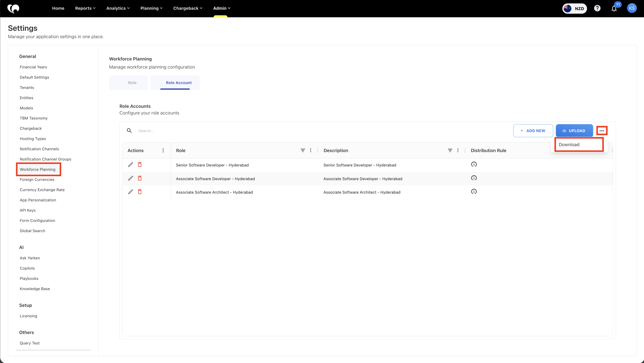This screenshot has height=363, width=644.
Task: Delete Senior Software Developer - Hyderabad row
Action: (x=140, y=165)
